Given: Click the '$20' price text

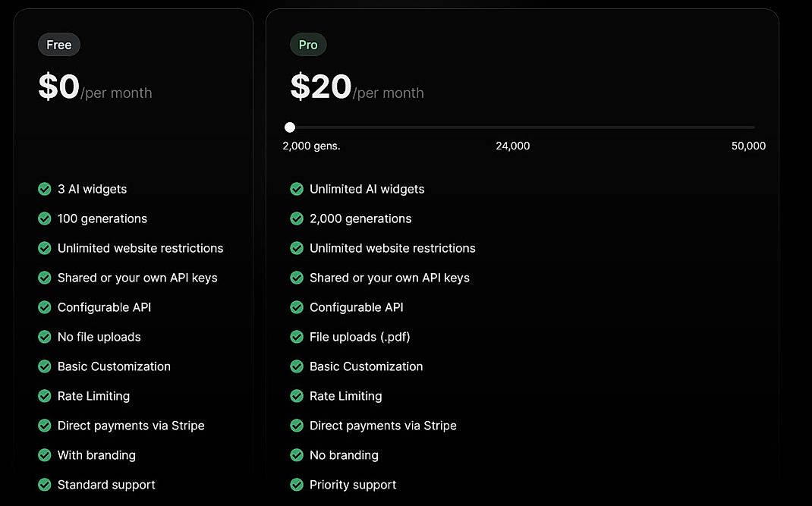Looking at the screenshot, I should 320,86.
